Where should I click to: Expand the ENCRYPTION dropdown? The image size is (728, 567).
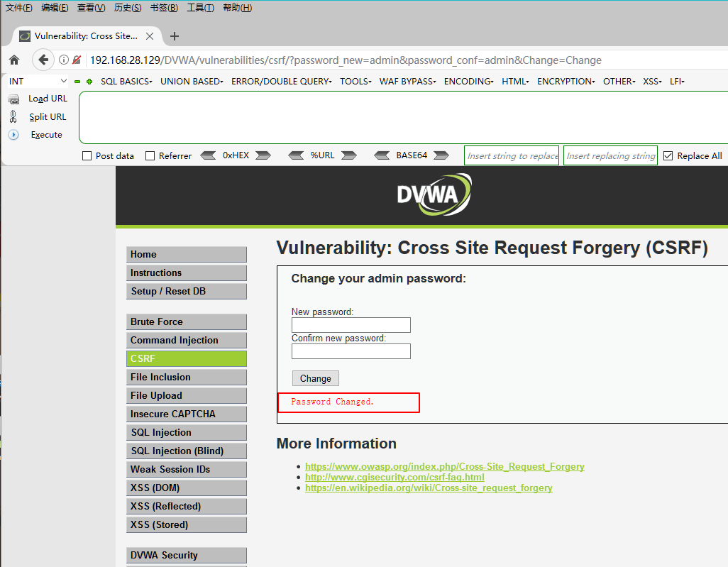click(x=566, y=82)
